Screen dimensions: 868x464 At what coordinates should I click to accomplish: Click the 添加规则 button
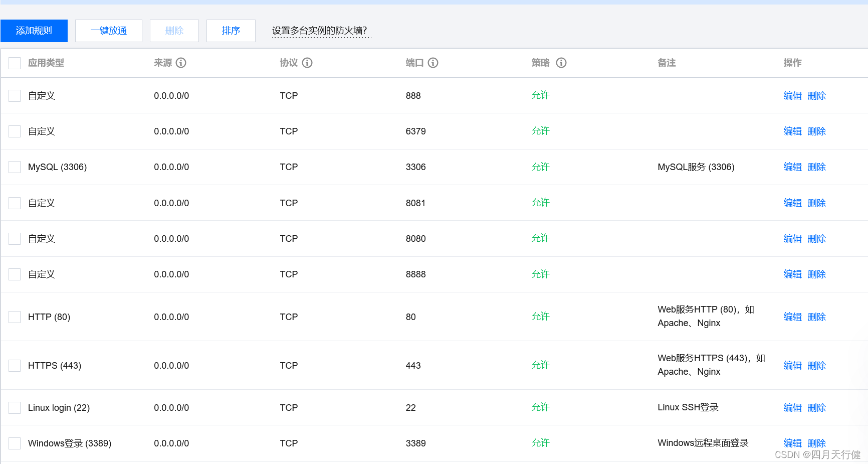(34, 31)
